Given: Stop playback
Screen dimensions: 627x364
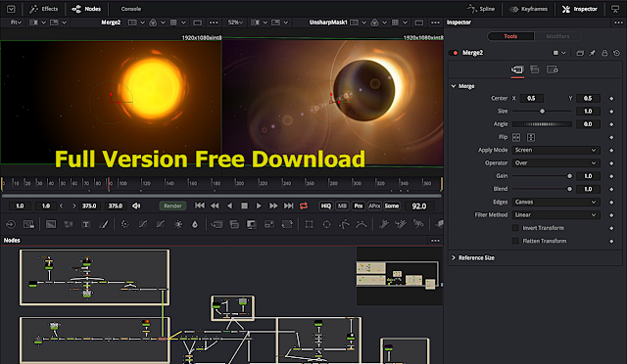Looking at the screenshot, I should [x=244, y=205].
